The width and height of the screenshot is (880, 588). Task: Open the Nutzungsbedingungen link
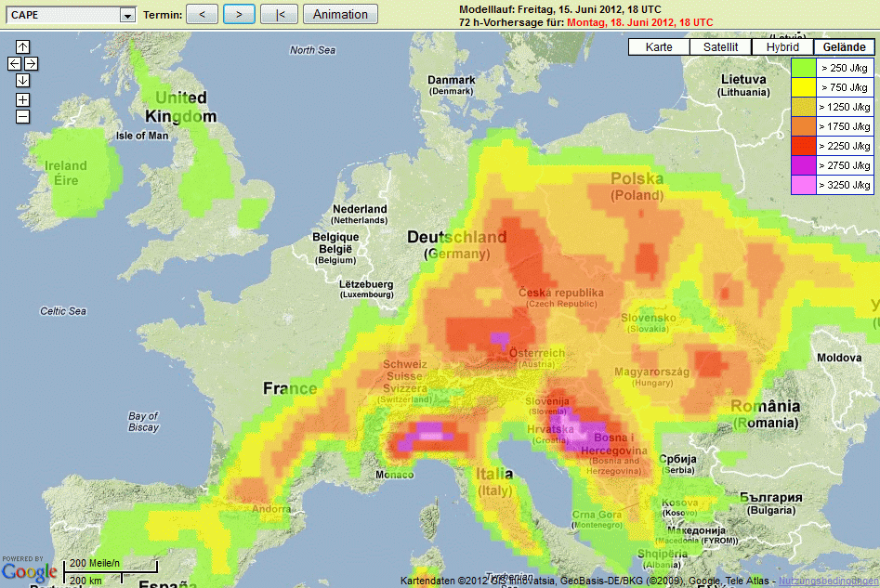click(828, 581)
